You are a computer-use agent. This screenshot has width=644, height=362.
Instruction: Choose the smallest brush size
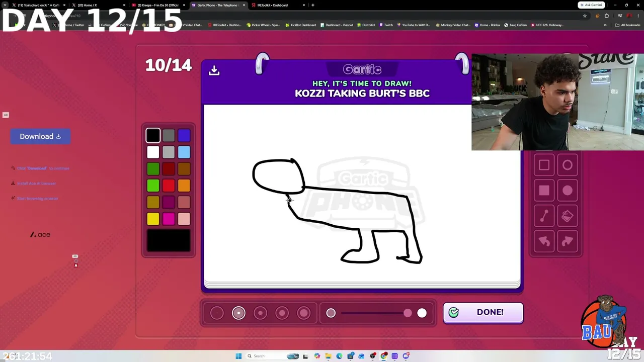tap(217, 313)
